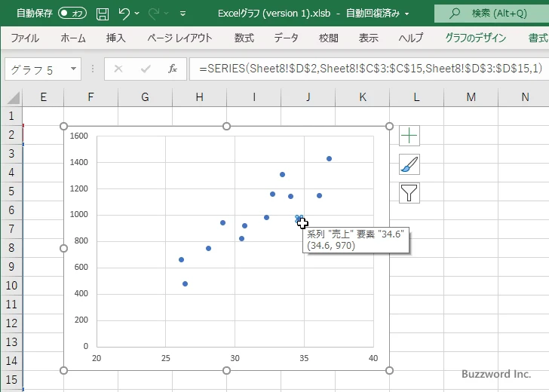Click the chart's top-middle resize handle
The height and width of the screenshot is (392, 549).
(x=226, y=126)
